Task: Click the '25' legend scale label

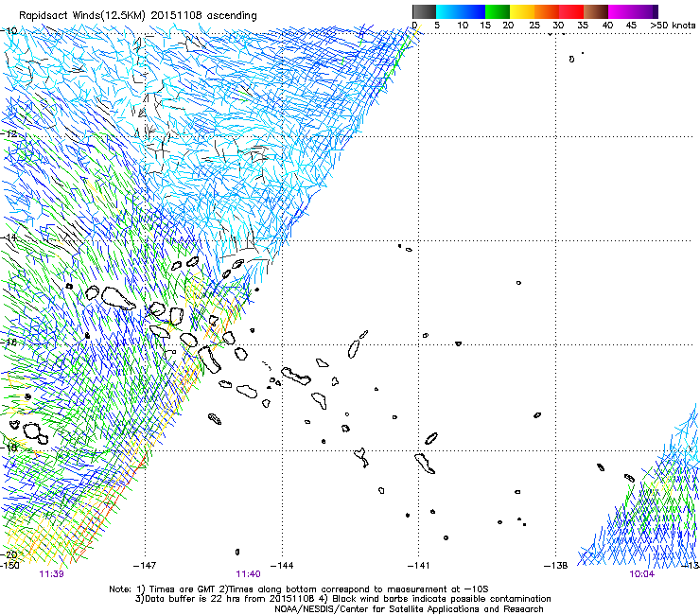Action: coord(534,26)
